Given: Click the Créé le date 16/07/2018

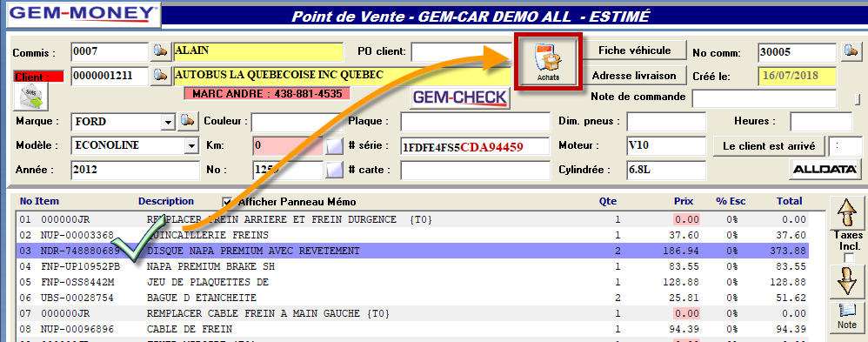Looking at the screenshot, I should [798, 76].
